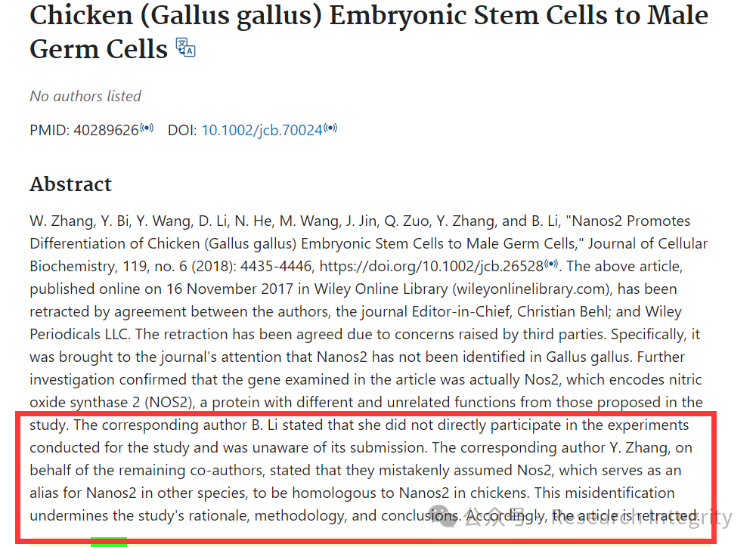The image size is (756, 547).
Task: Click the signal icon after PMID 40289626
Action: click(x=147, y=128)
